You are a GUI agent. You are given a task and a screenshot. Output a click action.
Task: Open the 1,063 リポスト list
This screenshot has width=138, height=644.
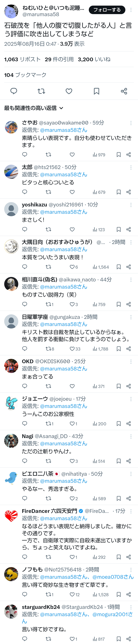pos(22,59)
